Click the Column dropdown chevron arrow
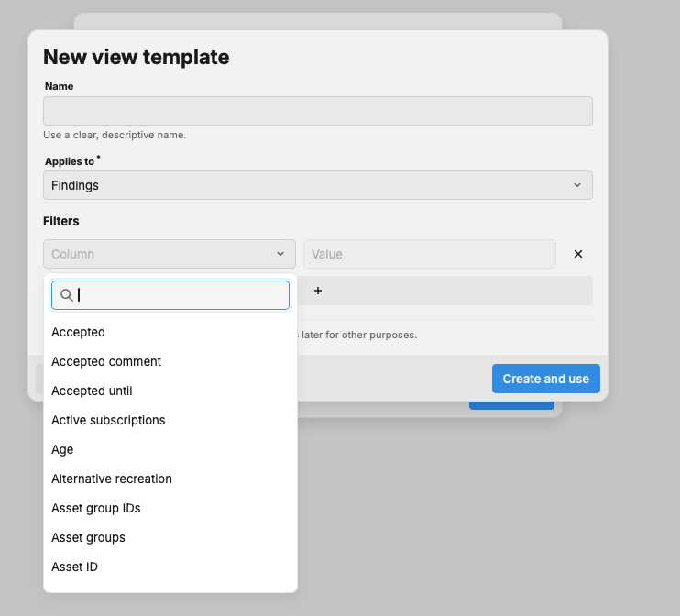Viewport: 680px width, 616px height. [280, 254]
